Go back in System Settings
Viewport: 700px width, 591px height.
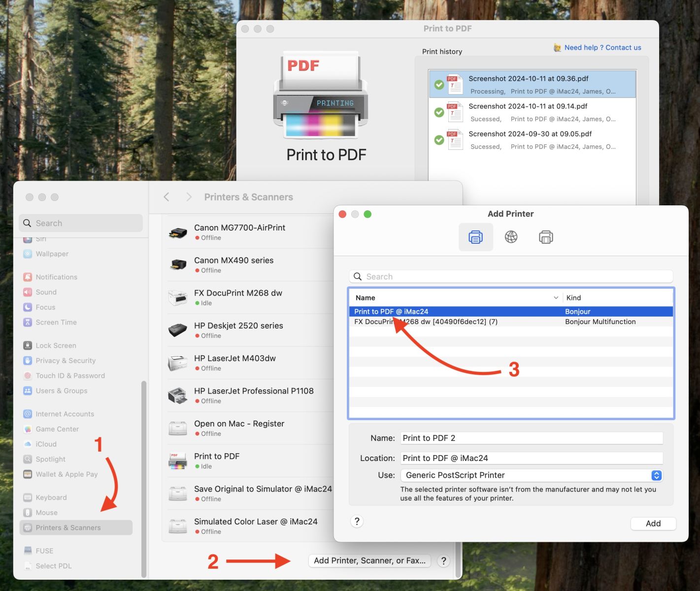tap(167, 197)
